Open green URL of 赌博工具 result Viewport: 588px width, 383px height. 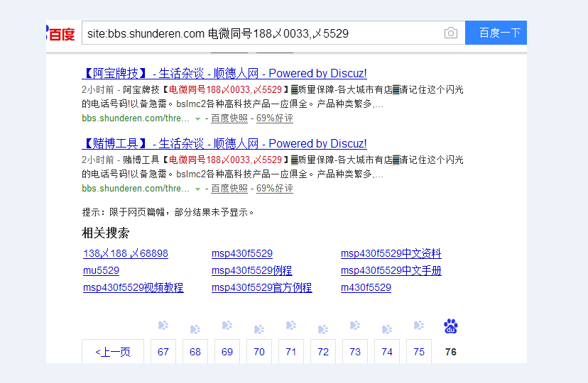click(136, 189)
